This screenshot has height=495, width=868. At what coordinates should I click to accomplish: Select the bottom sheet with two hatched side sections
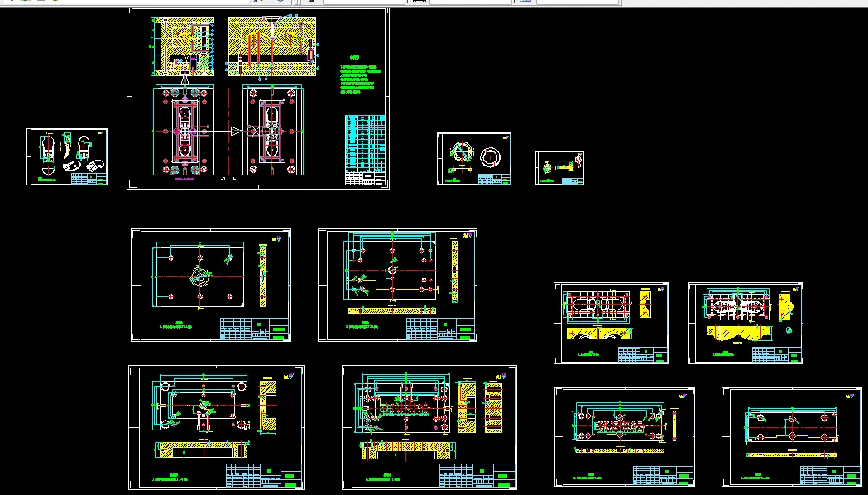click(x=429, y=427)
